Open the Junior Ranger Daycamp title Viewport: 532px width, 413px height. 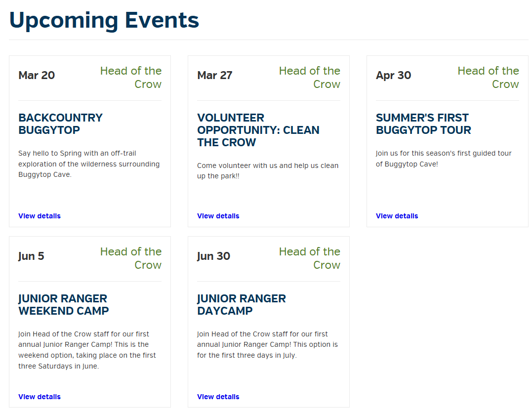click(x=241, y=305)
